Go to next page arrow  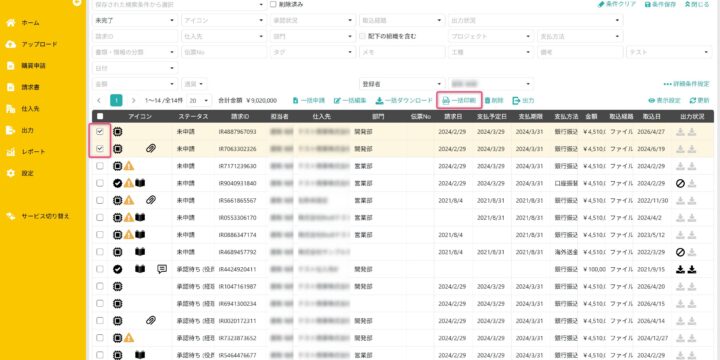[134, 101]
